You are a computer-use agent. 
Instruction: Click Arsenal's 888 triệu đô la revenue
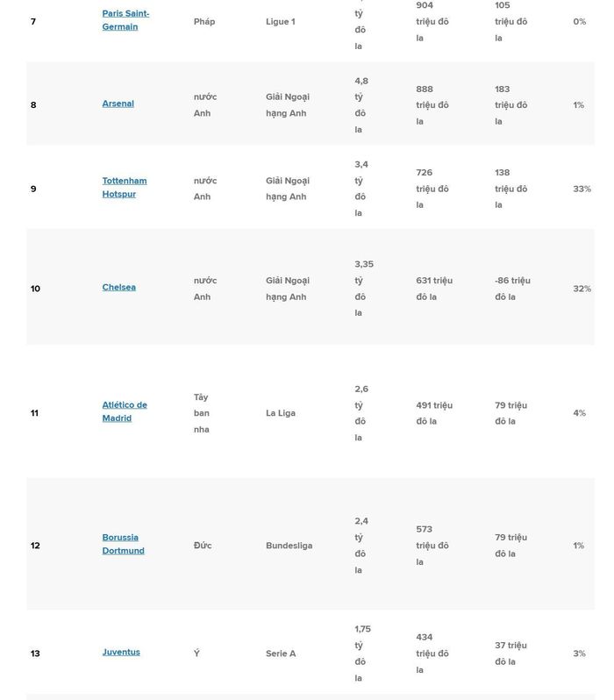(432, 105)
